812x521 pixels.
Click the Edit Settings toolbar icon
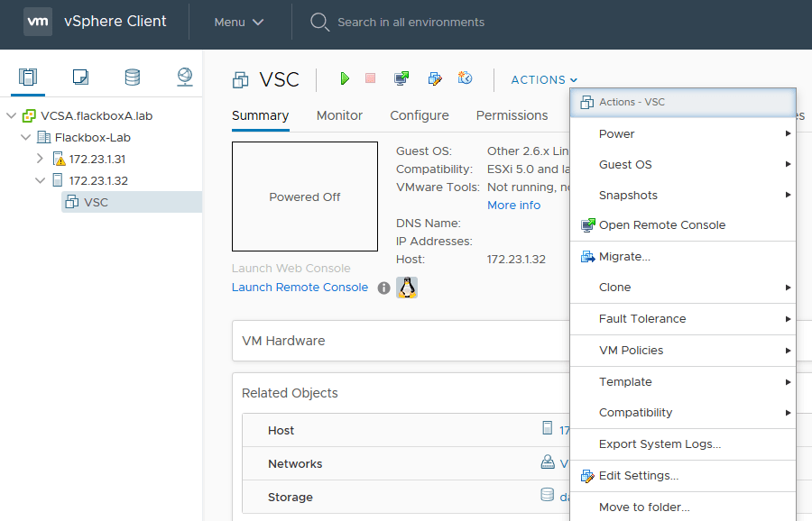click(435, 79)
